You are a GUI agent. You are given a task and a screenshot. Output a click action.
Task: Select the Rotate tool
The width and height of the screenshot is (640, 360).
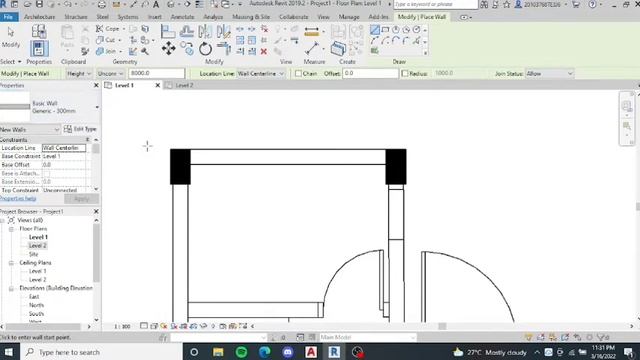[205, 49]
